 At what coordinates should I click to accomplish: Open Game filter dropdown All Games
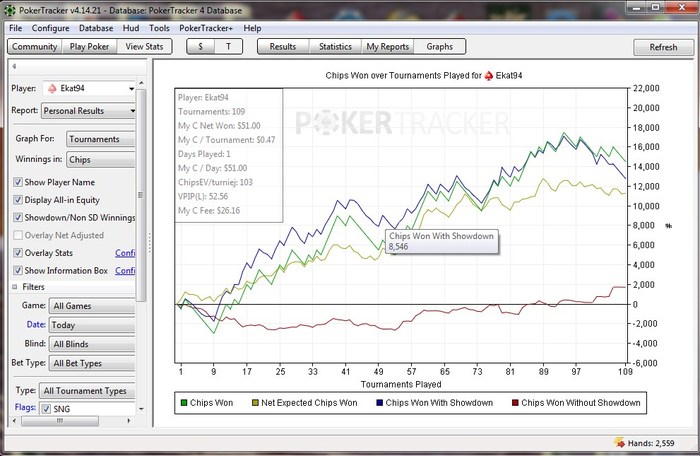click(x=92, y=306)
